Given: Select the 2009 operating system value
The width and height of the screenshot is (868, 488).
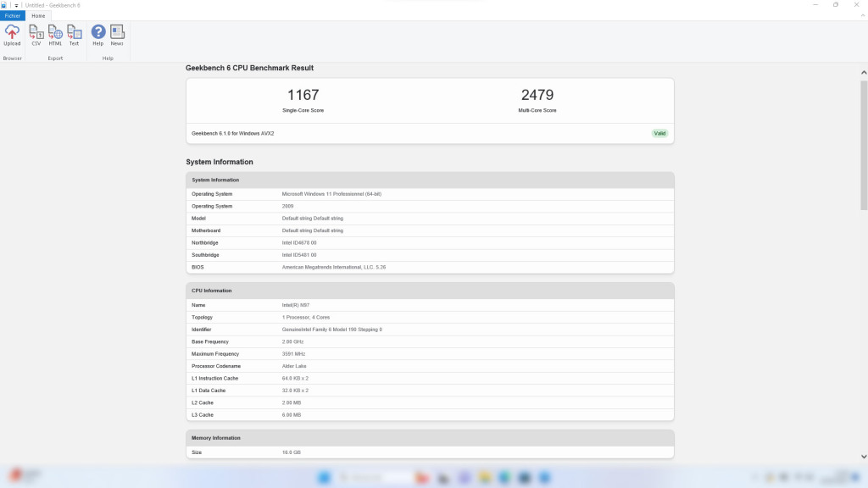Looking at the screenshot, I should pyautogui.click(x=287, y=206).
